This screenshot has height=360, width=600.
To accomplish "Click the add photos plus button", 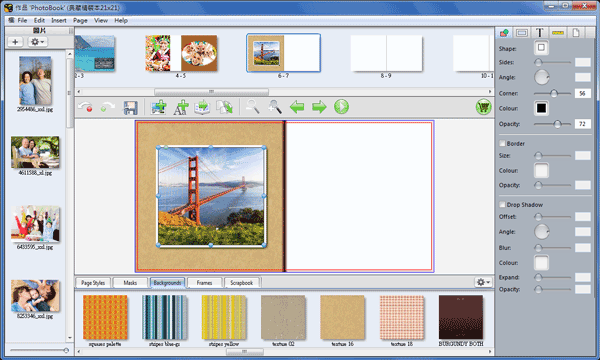I will pyautogui.click(x=15, y=42).
